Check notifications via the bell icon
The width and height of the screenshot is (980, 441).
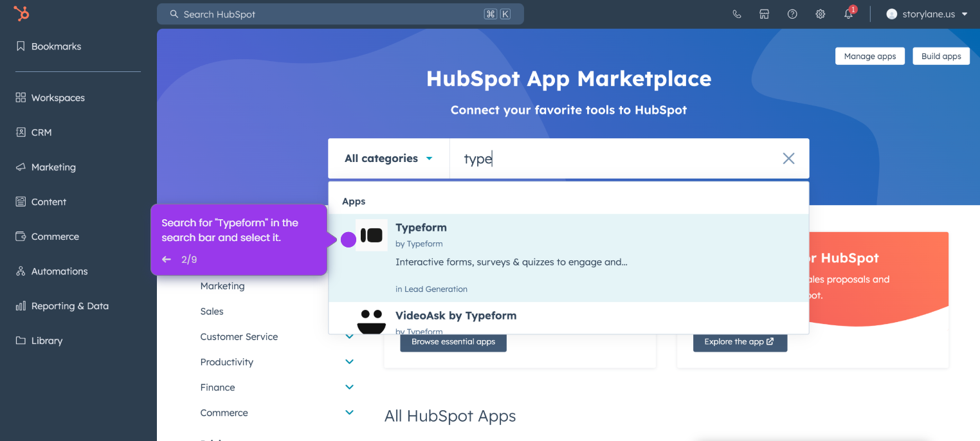[848, 14]
